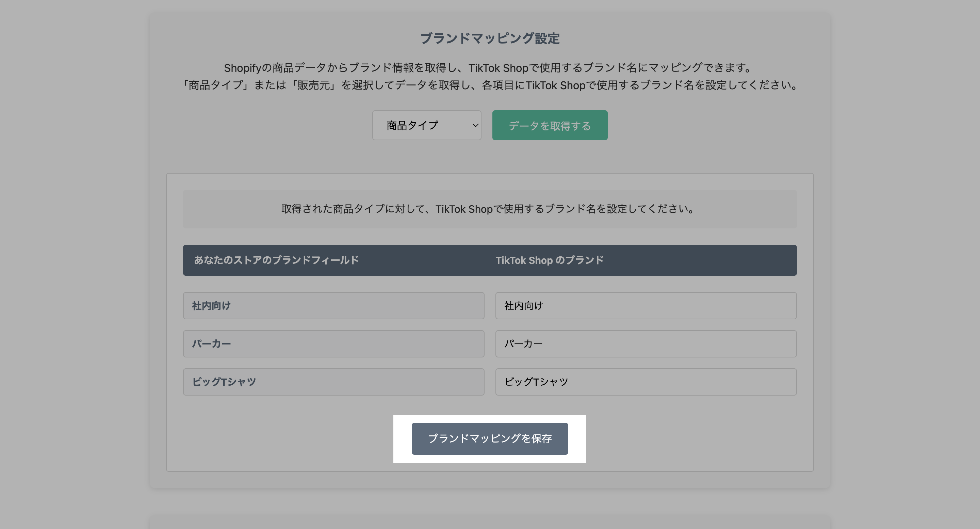980x529 pixels.
Task: Open the 商品タイプ dropdown
Action: 426,125
